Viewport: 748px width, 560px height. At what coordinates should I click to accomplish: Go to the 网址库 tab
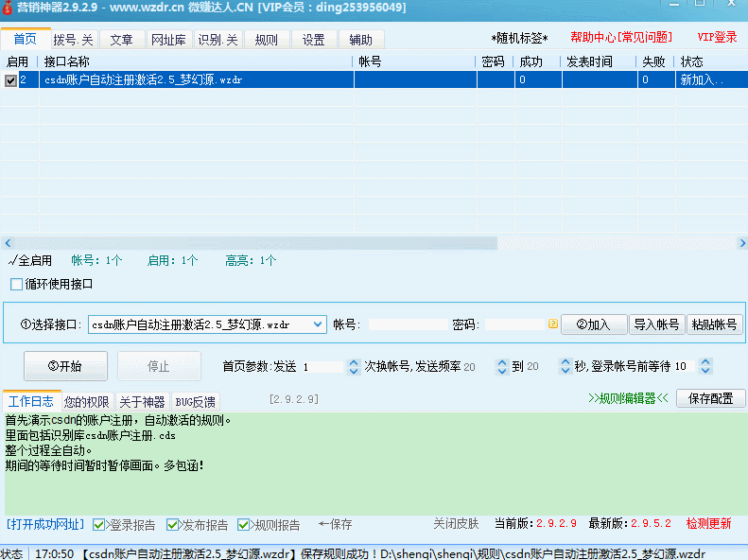click(168, 40)
